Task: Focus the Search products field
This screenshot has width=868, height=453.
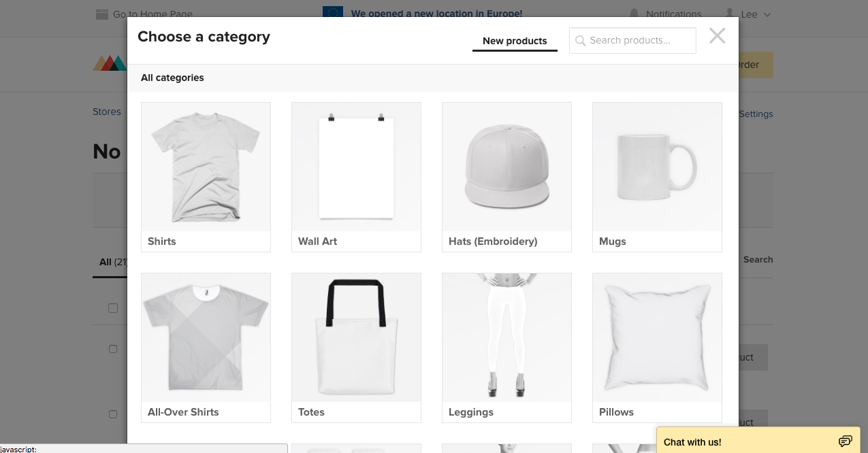Action: click(x=632, y=40)
